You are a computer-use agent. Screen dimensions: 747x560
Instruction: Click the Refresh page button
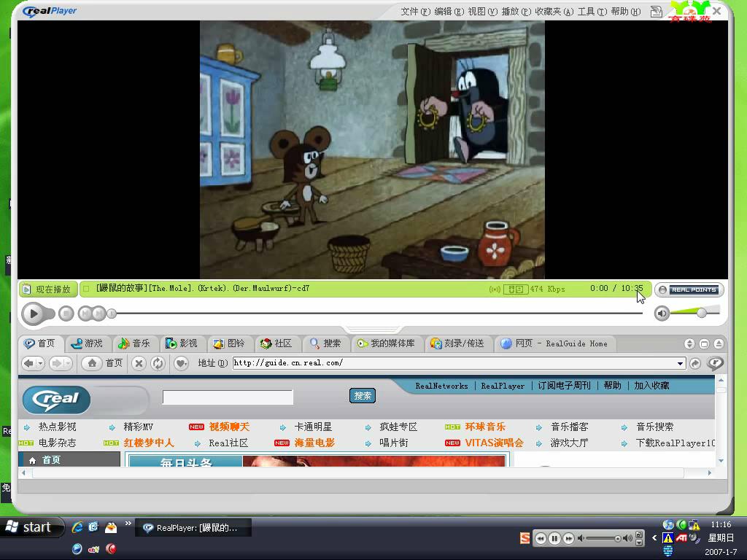158,363
